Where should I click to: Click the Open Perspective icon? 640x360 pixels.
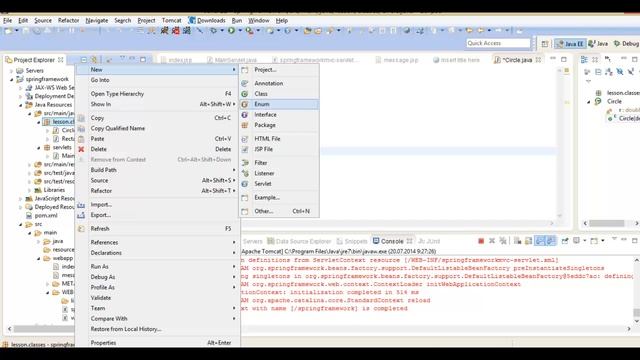tap(545, 44)
